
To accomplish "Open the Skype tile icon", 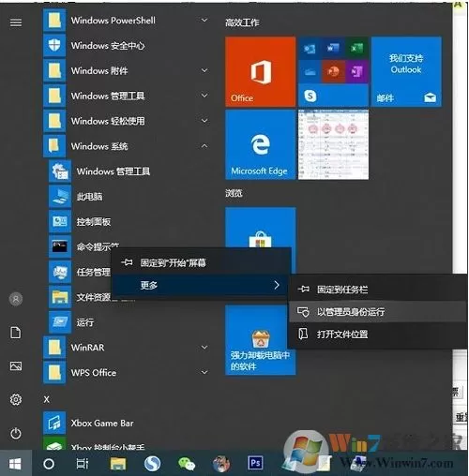I will [x=310, y=96].
